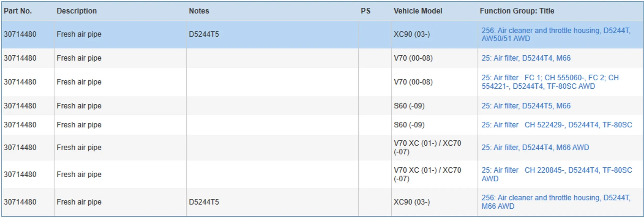Select the D5244T5 note in the last row
644x218 pixels.
coord(204,202)
